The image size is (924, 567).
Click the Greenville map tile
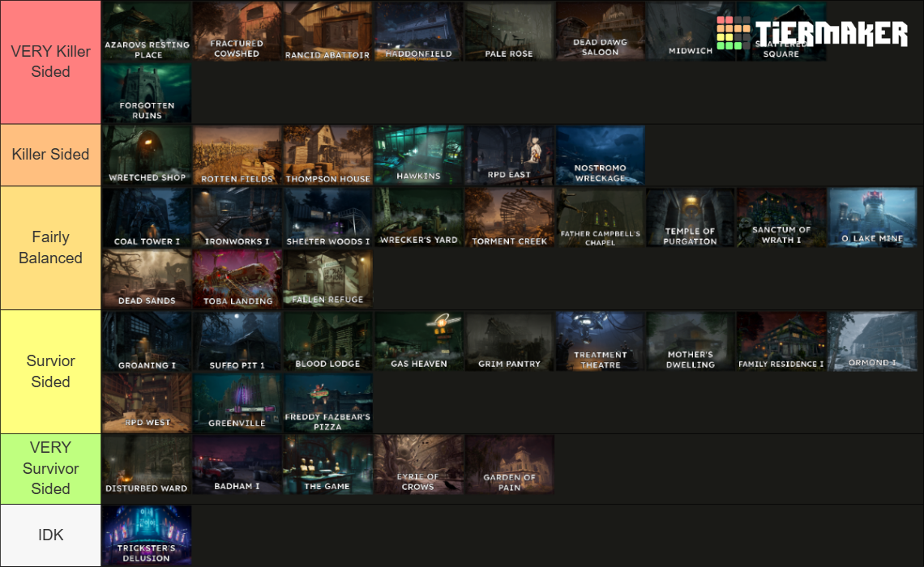237,403
